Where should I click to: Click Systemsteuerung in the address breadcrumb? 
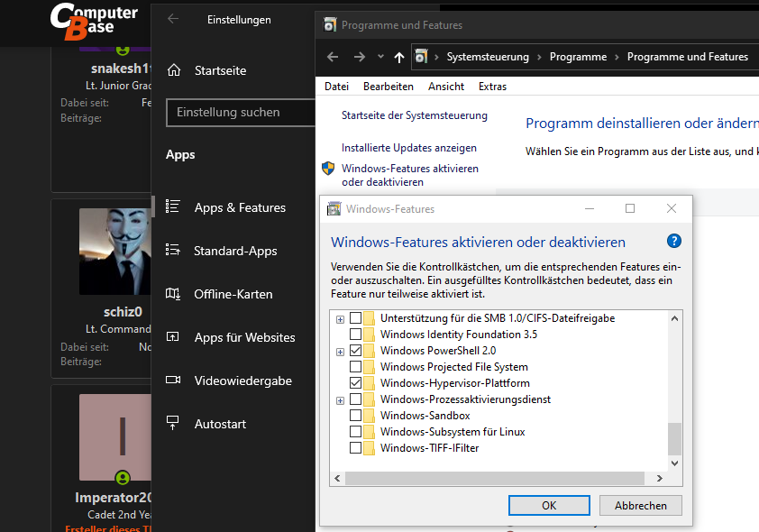[488, 57]
